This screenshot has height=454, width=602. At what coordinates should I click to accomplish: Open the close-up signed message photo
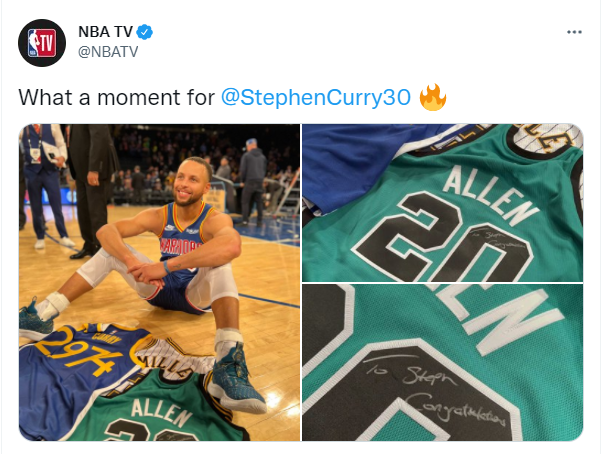point(442,363)
